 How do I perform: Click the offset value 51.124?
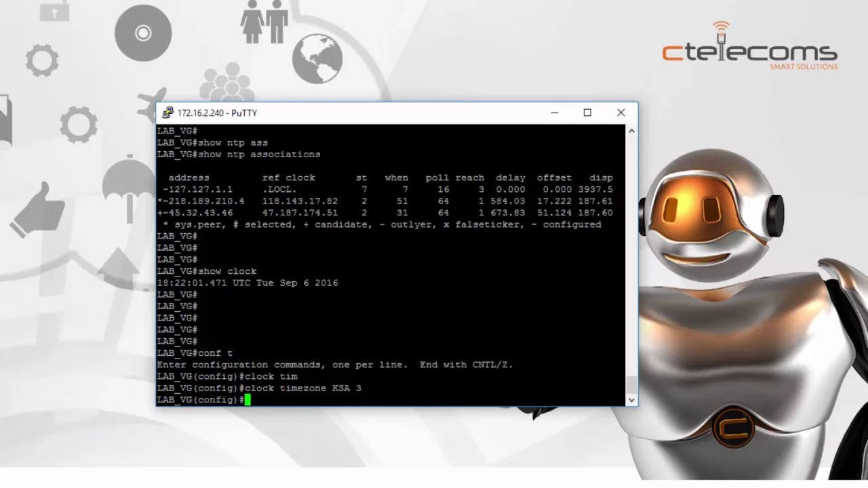554,213
